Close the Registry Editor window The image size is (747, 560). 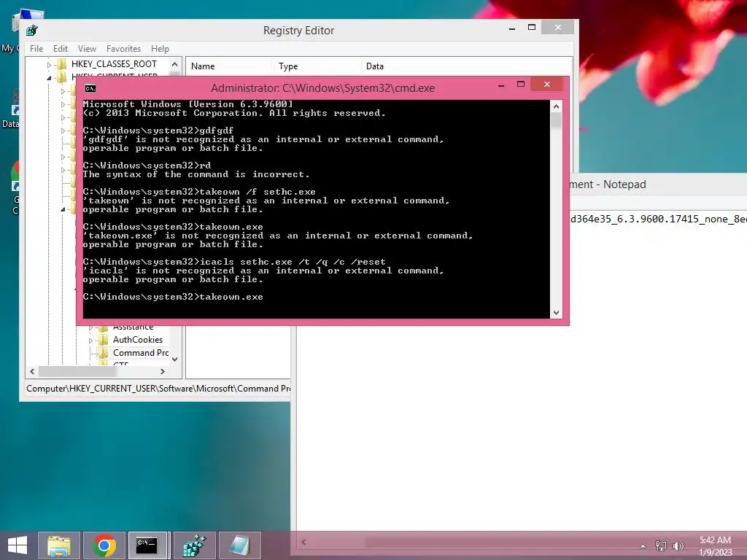558,27
